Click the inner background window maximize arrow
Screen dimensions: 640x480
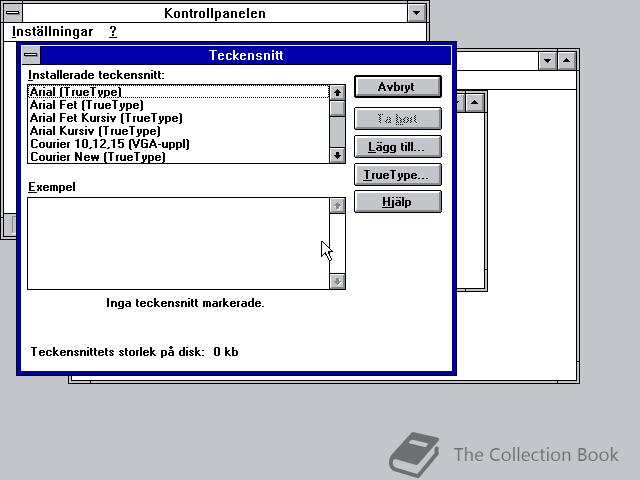(x=474, y=102)
